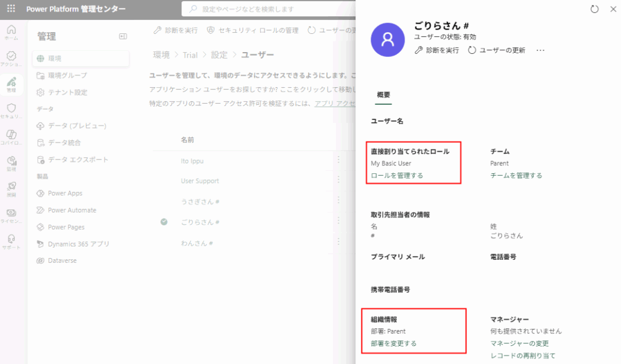Image resolution: width=621 pixels, height=364 pixels.
Task: Click the Trial breadcrumb link
Action: tap(190, 55)
